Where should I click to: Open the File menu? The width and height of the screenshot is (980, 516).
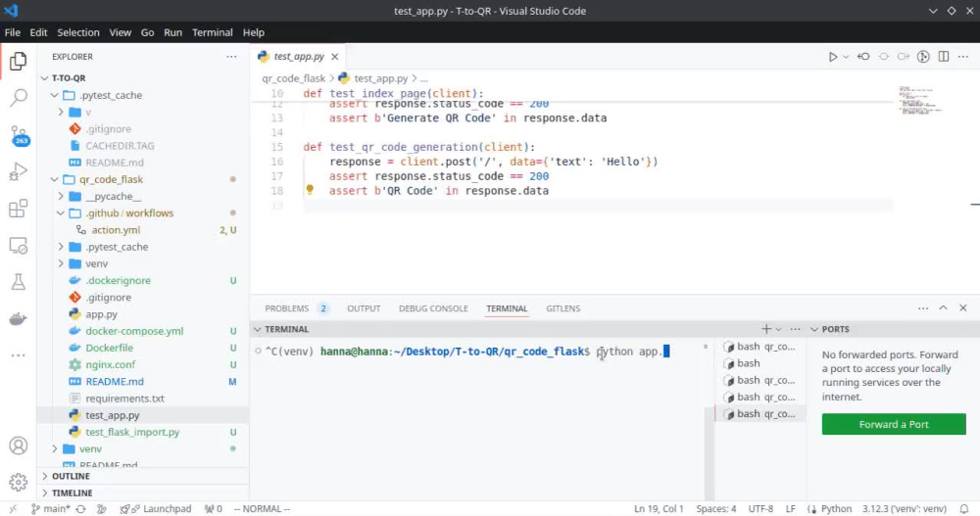(x=13, y=32)
